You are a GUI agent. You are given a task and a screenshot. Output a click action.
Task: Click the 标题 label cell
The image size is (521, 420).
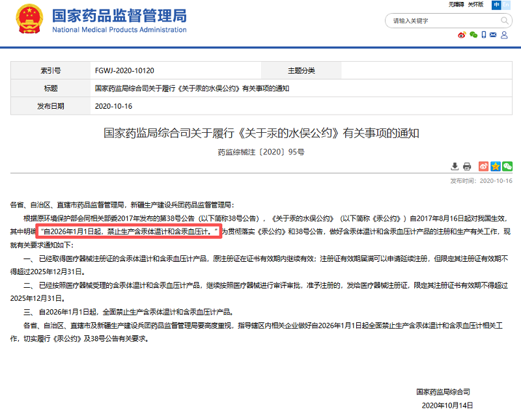[x=51, y=89]
